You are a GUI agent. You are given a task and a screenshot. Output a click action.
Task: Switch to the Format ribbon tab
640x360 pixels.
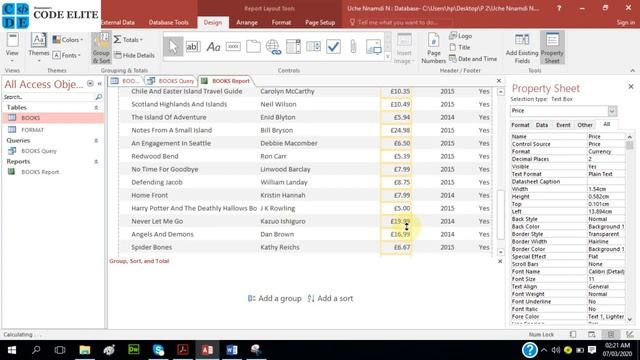pyautogui.click(x=281, y=22)
